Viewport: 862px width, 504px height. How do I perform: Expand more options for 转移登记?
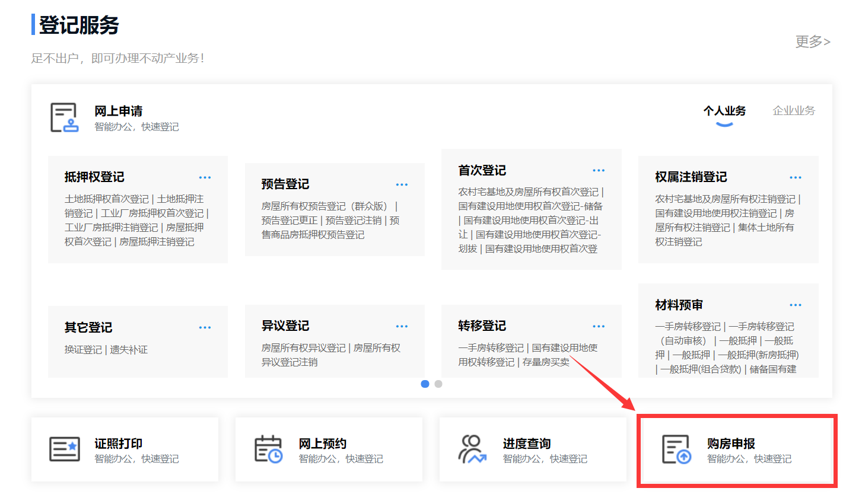click(x=599, y=327)
